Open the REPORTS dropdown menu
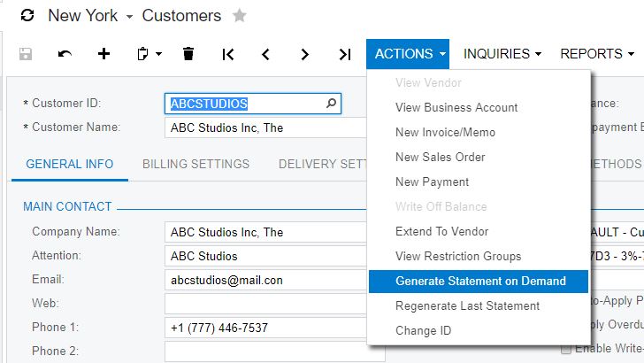Image resolution: width=644 pixels, height=363 pixels. point(597,54)
